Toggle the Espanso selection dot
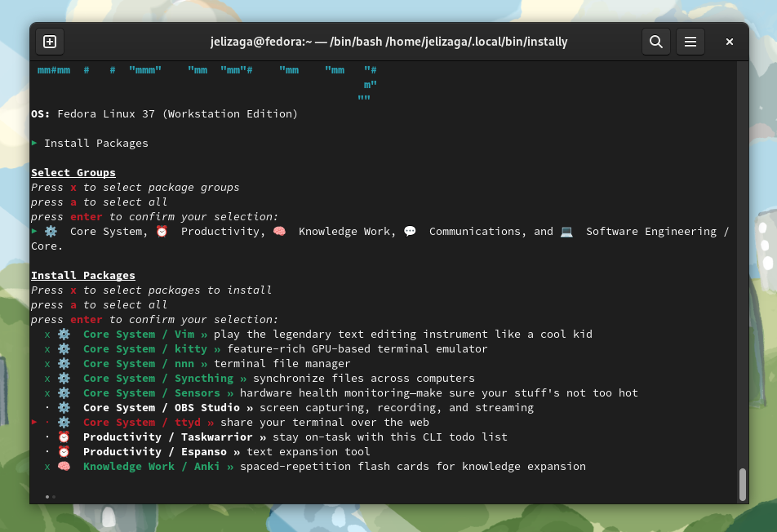Viewport: 777px width, 532px height. 47,452
